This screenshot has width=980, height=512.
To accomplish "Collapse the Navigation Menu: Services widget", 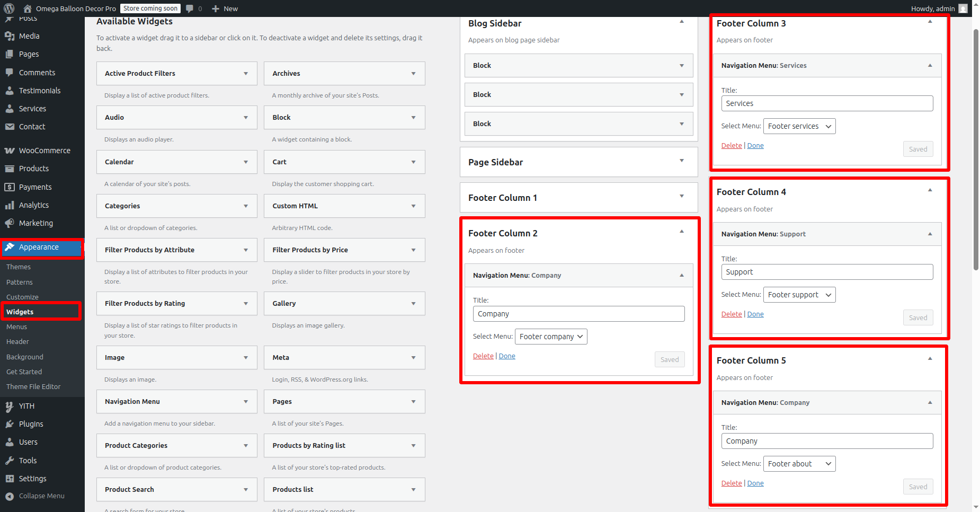I will coord(930,65).
